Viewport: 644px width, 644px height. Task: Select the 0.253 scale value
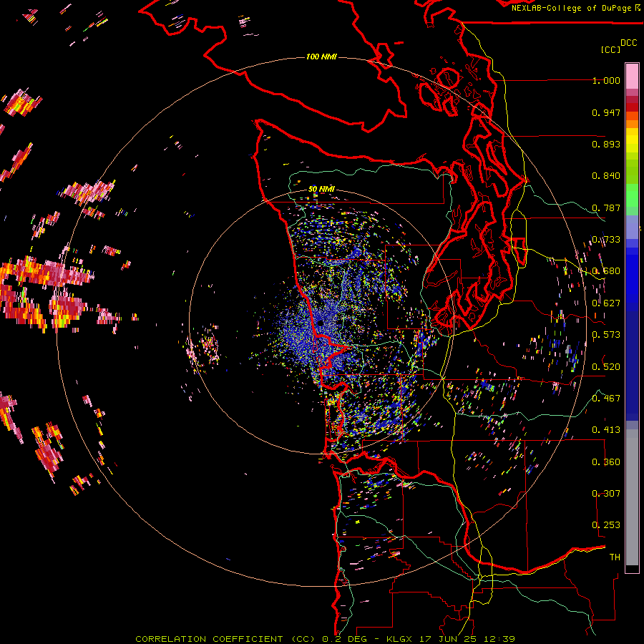tap(606, 525)
